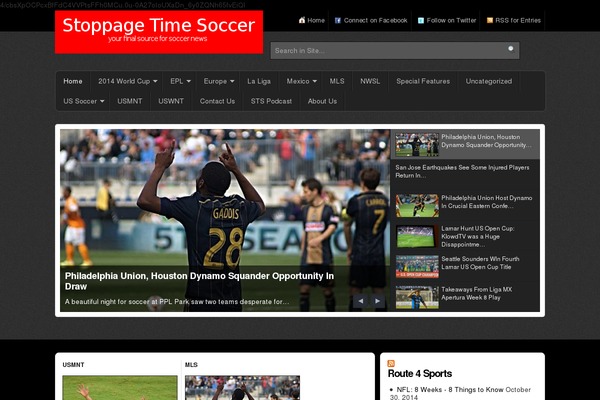The height and width of the screenshot is (400, 600).
Task: Click the USMNT section heading
Action: 73,365
